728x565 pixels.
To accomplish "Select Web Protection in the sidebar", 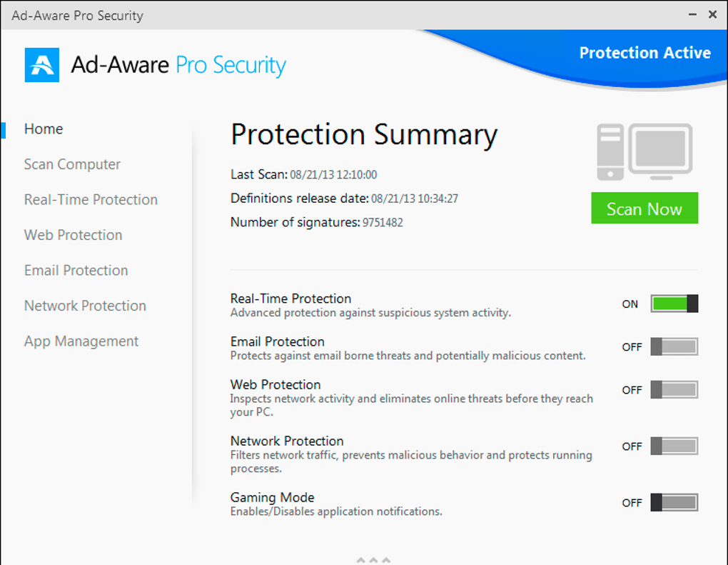I will pos(73,235).
